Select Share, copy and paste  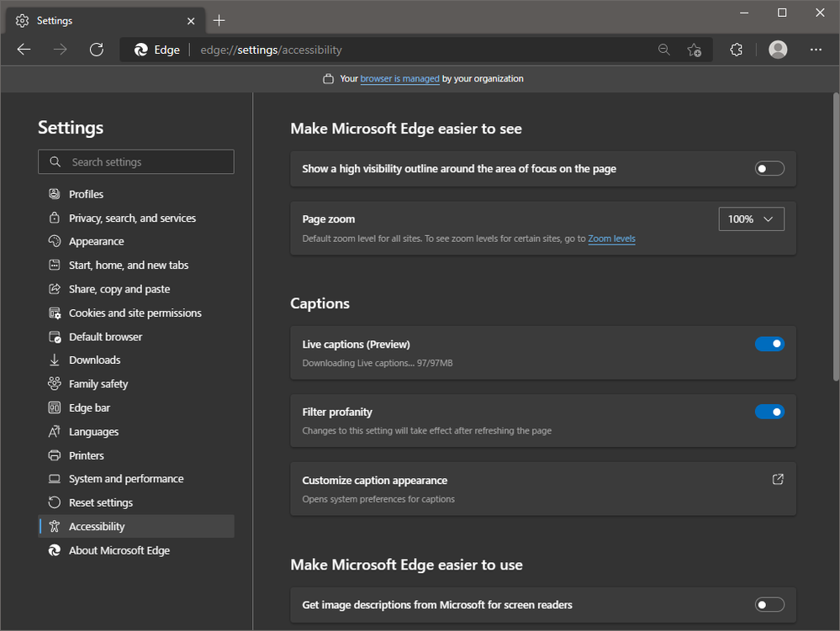click(136, 289)
